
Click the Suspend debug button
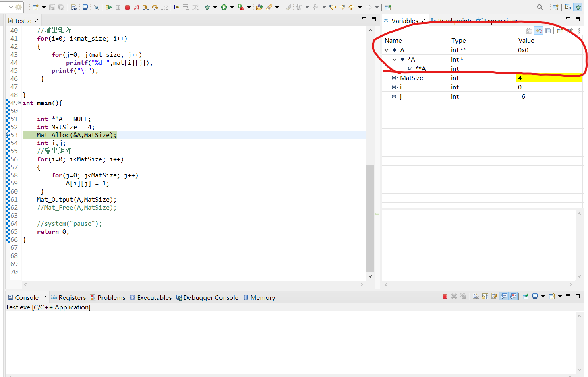coord(118,7)
